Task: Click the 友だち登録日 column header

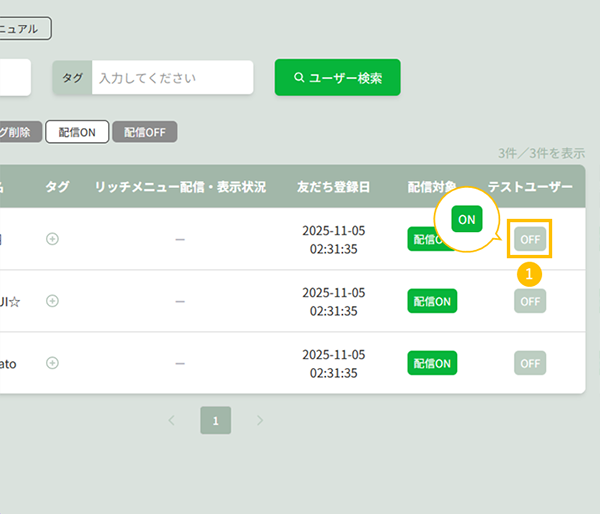Action: (x=333, y=187)
